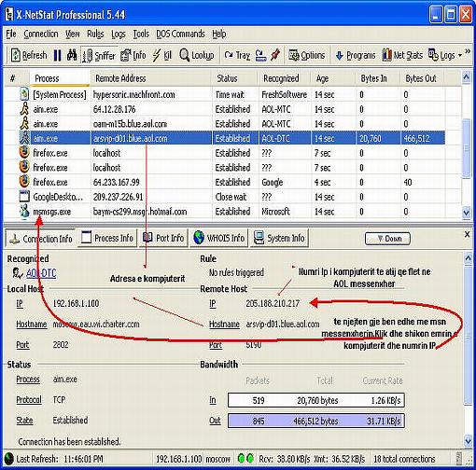Switch to Connection Info tab
Screen dimensions: 476x470
pyautogui.click(x=41, y=239)
